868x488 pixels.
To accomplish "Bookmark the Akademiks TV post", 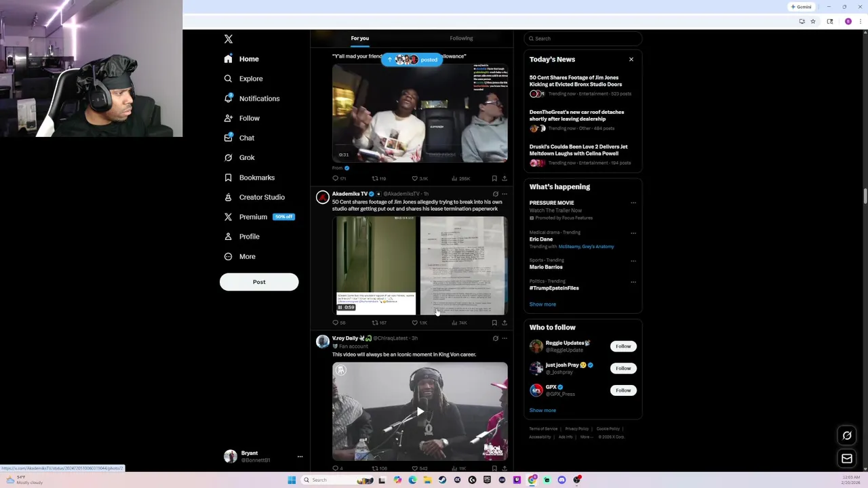I will coord(494,323).
